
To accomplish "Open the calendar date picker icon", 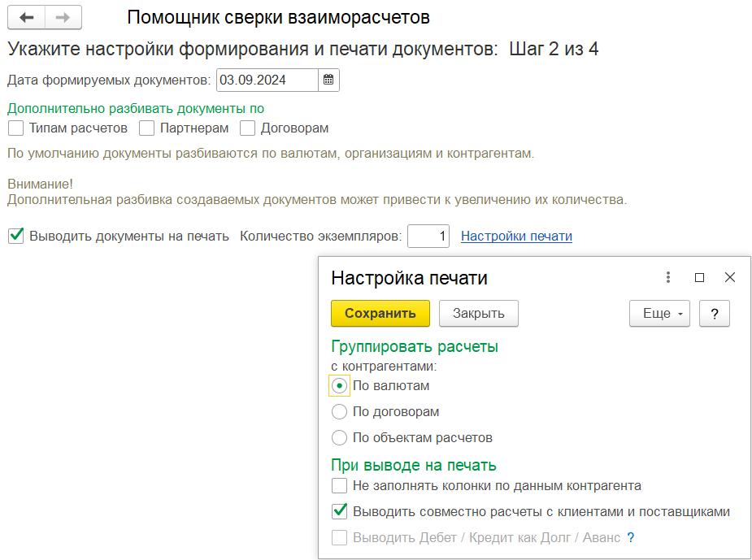I will (x=328, y=80).
